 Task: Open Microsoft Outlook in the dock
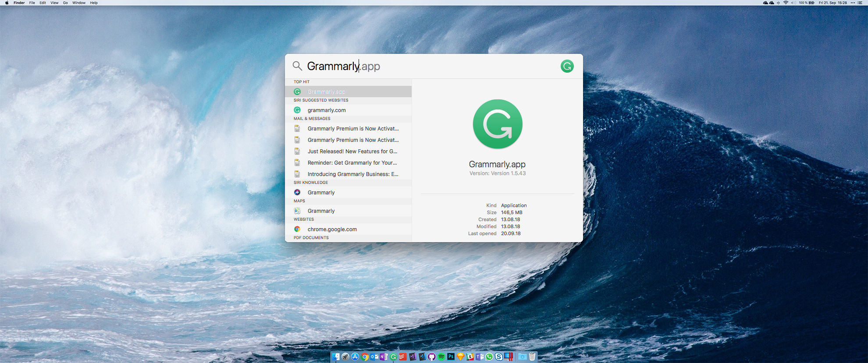(374, 357)
